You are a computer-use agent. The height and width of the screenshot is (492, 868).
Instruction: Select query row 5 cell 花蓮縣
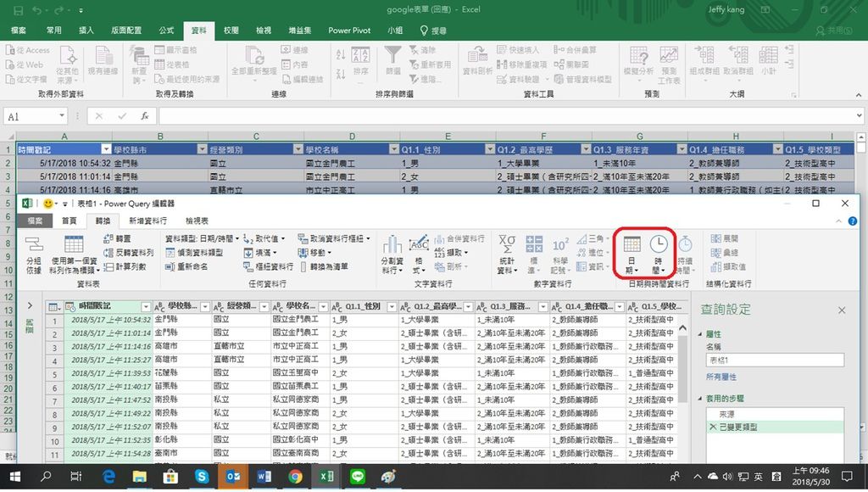(182, 373)
